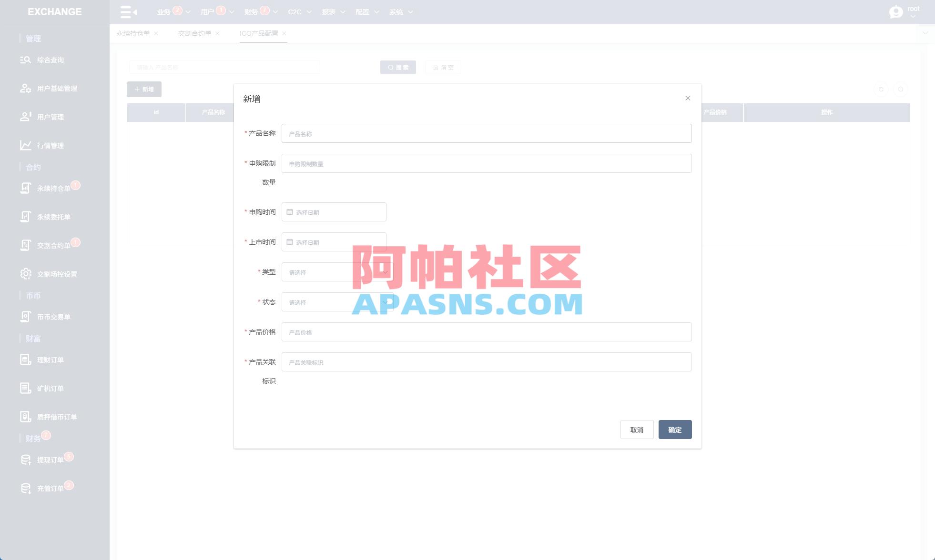Switch to the 交割合约单 tab
Screen dimensions: 935x560
click(x=196, y=33)
